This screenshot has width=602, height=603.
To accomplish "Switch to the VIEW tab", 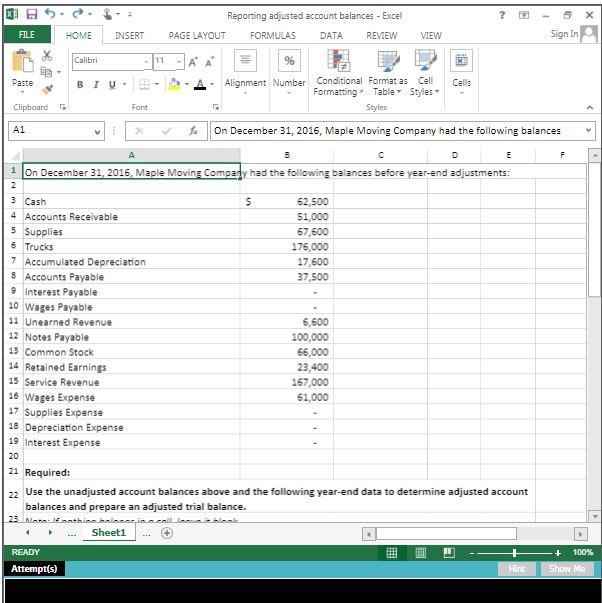I will [x=431, y=35].
